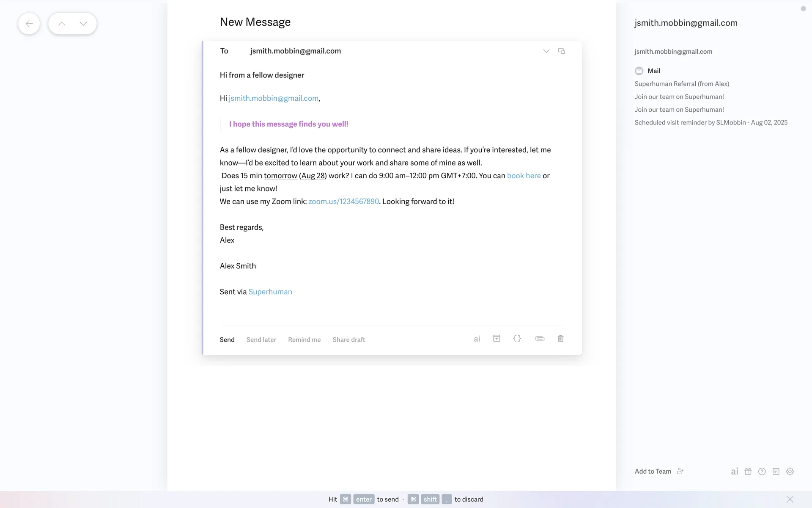Discard the draft with the trash icon
The image size is (812, 508).
coord(560,339)
